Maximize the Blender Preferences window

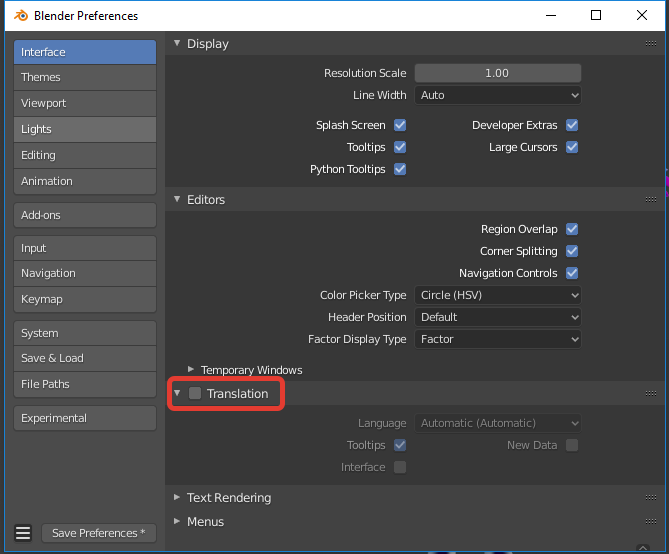(x=596, y=15)
